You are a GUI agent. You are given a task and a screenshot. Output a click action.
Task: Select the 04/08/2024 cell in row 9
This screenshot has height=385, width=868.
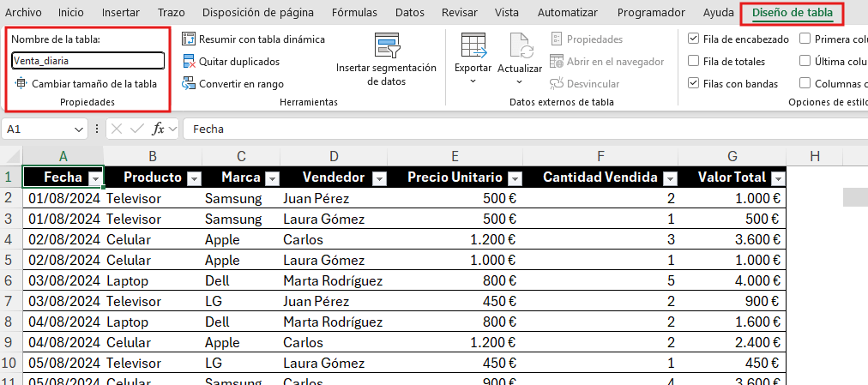[x=63, y=342]
